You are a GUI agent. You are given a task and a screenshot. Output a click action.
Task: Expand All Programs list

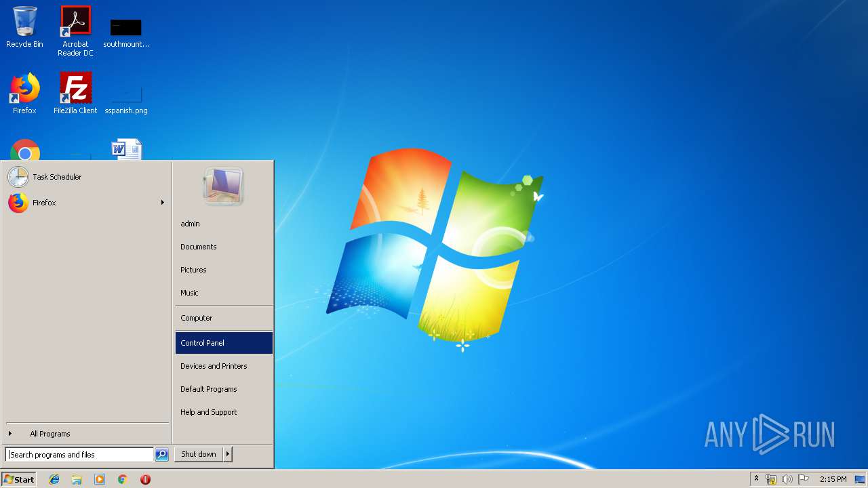click(x=86, y=434)
